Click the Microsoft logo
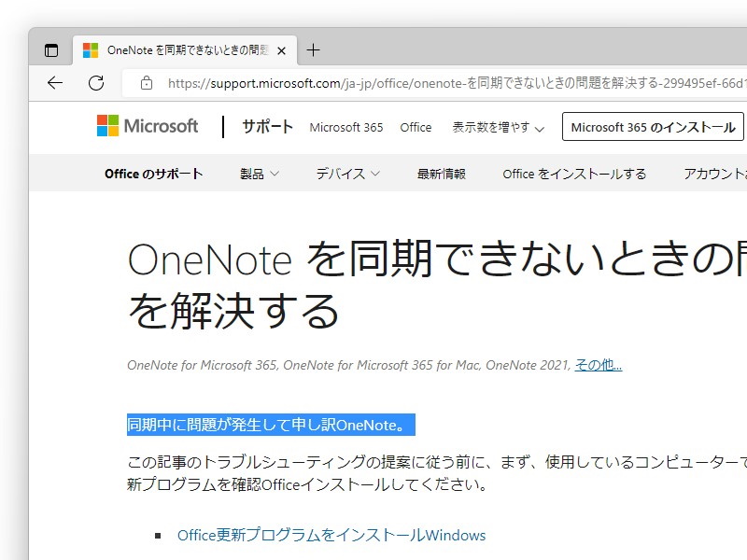 point(146,126)
